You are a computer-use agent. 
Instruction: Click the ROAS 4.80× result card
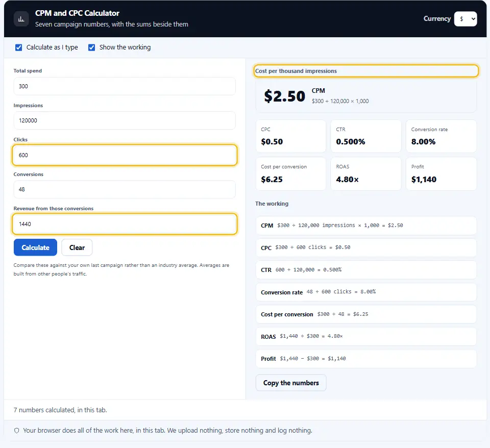coord(365,173)
